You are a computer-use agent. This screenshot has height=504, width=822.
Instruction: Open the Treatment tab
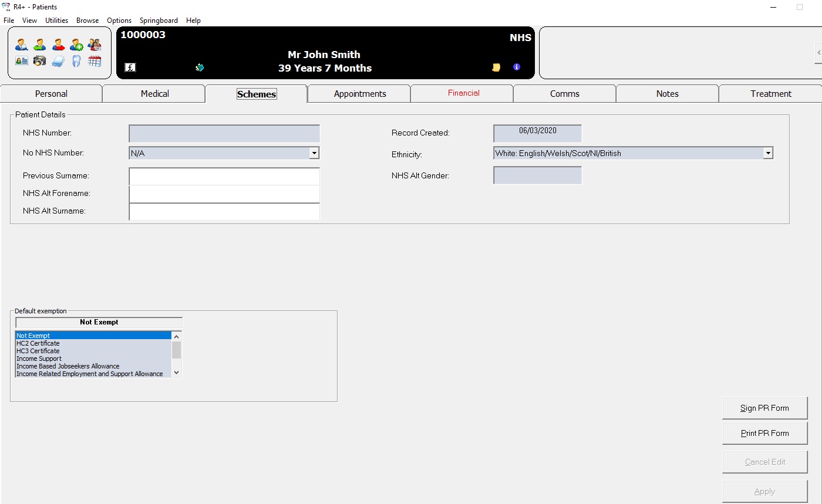(x=770, y=94)
